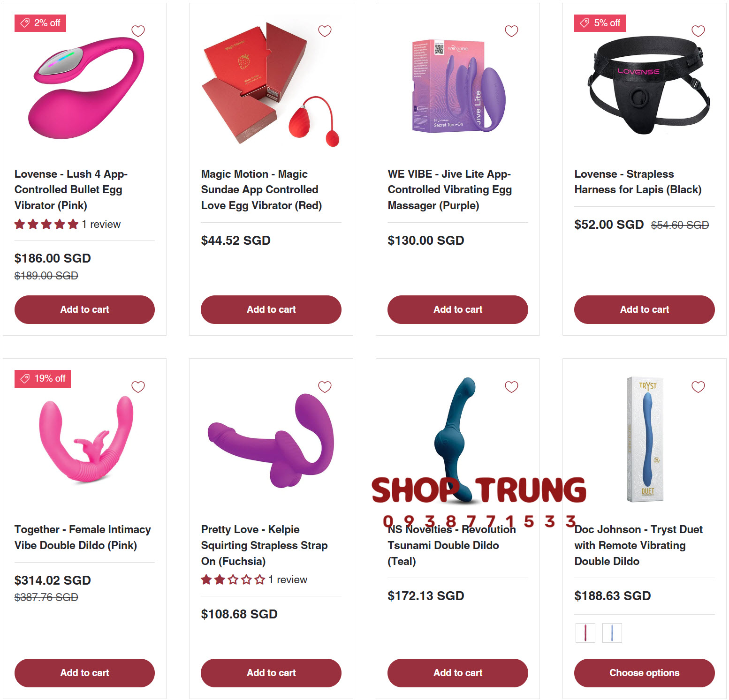
Task: Select the blue color variant swatch
Action: pyautogui.click(x=612, y=633)
